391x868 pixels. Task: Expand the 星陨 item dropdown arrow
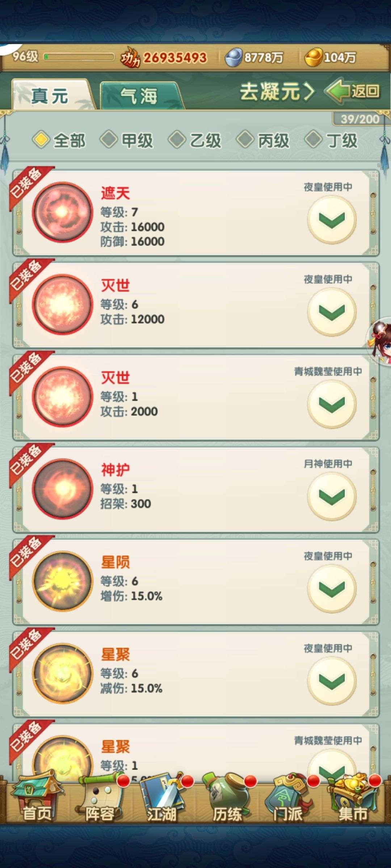[x=332, y=588]
